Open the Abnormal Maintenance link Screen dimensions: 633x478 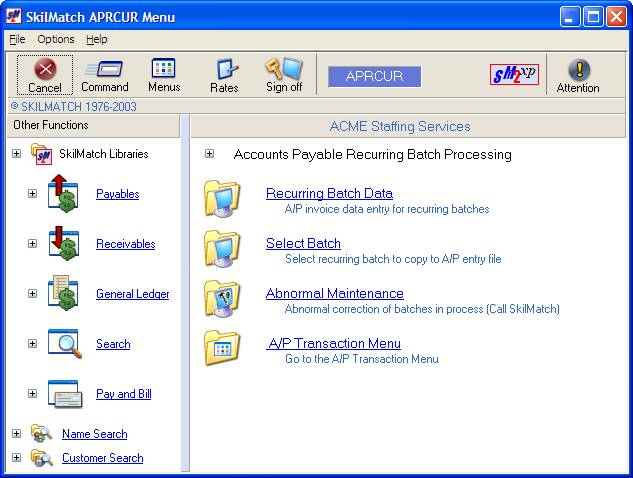335,294
